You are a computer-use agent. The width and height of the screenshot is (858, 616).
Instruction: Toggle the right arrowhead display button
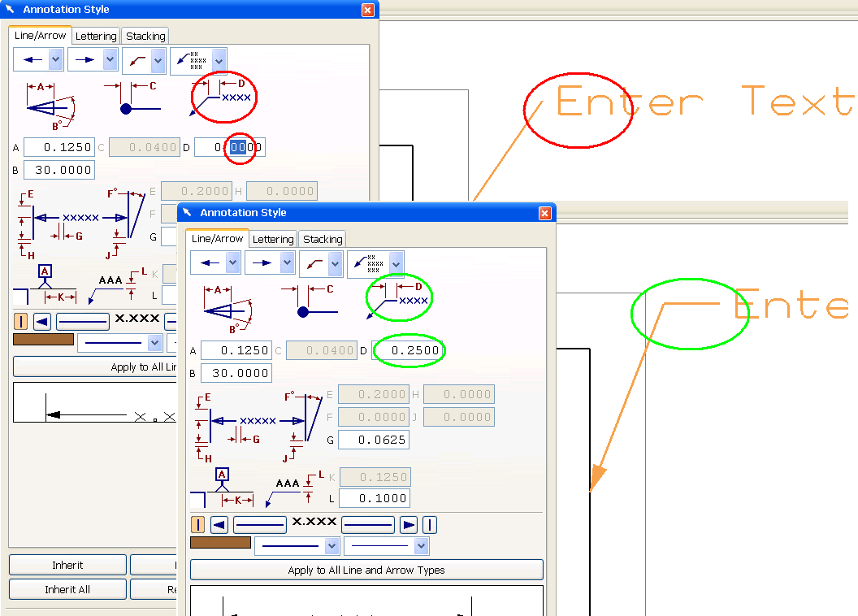click(409, 525)
